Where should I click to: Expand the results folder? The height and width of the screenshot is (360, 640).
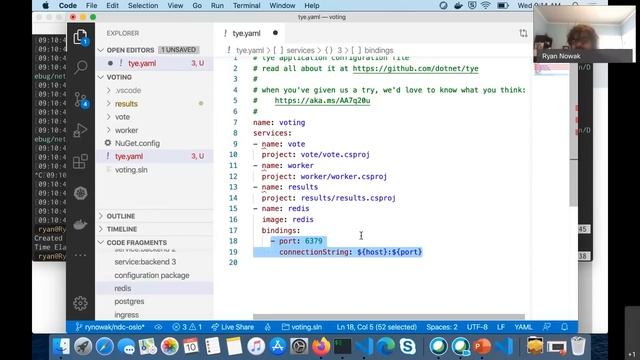tap(154, 104)
